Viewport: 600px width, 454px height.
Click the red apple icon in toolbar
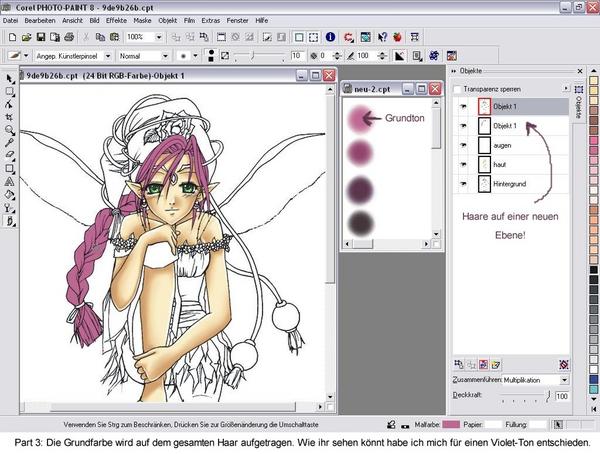tap(398, 37)
